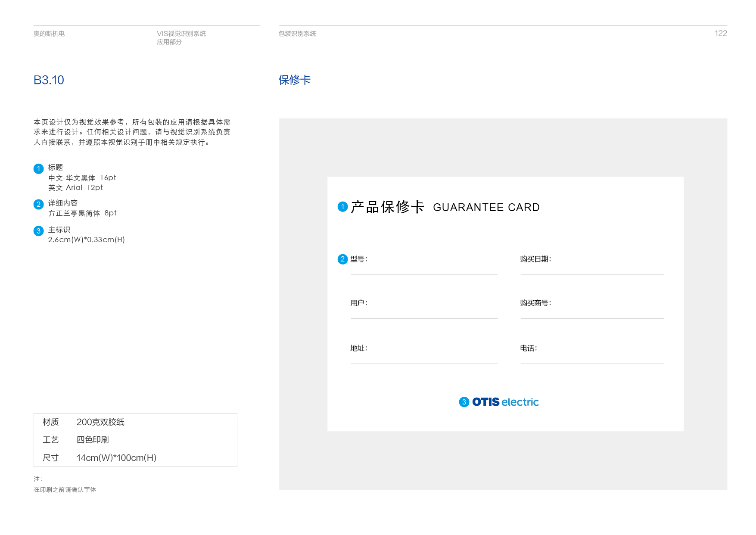This screenshot has height=535, width=756.
Task: Click the blue 1 marker before 产品保修卡
Action: tap(342, 207)
